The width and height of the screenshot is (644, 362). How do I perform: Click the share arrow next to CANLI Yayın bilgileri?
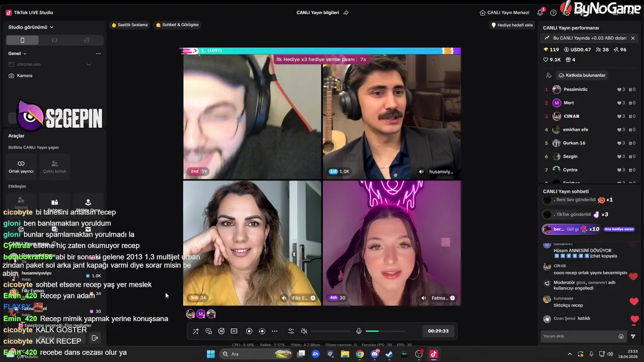[346, 13]
